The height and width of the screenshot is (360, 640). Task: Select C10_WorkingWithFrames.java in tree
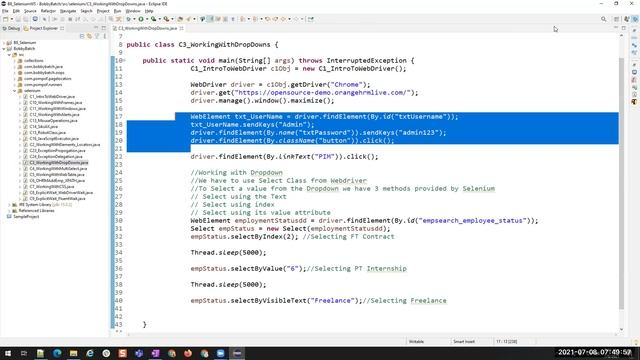coord(56,102)
